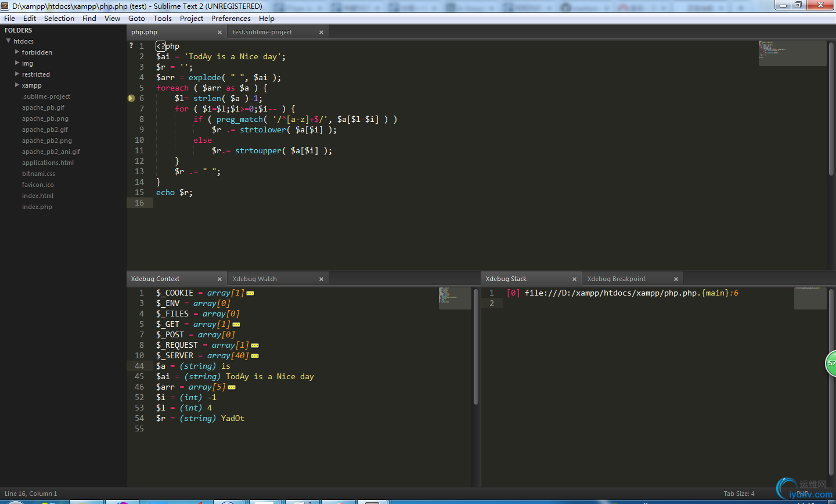Open applications.html in sidebar

coord(48,163)
